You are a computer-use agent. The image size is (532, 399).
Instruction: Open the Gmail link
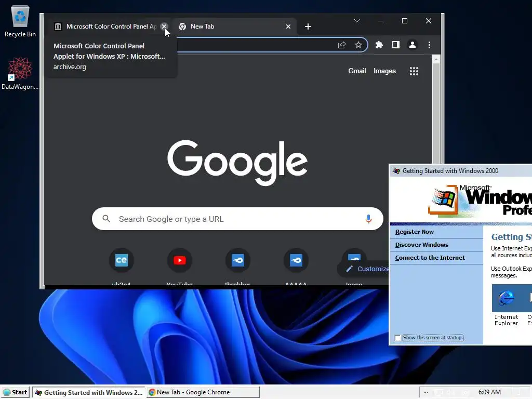coord(357,71)
